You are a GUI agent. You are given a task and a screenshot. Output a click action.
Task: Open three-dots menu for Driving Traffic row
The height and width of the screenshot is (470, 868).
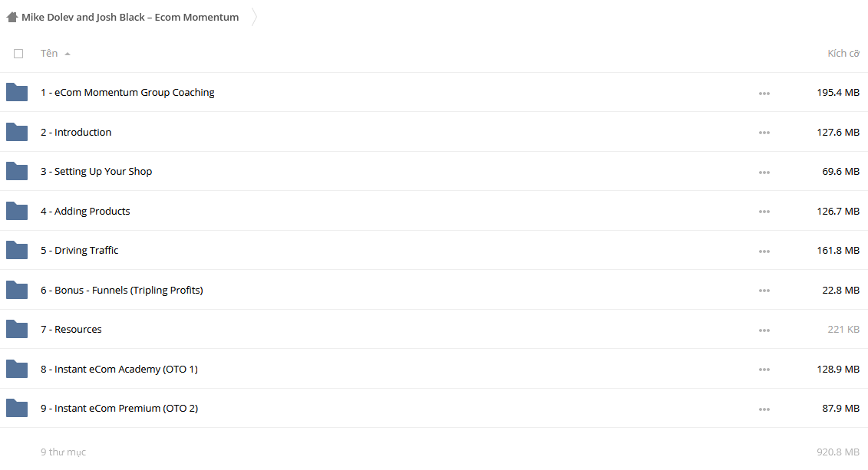tap(764, 251)
